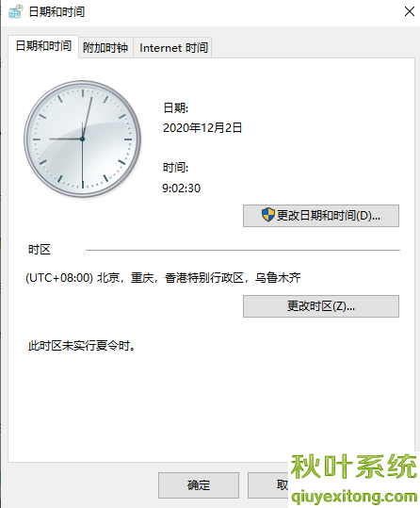Click the center pivot of the analog clock
The width and height of the screenshot is (420, 508).
82,139
